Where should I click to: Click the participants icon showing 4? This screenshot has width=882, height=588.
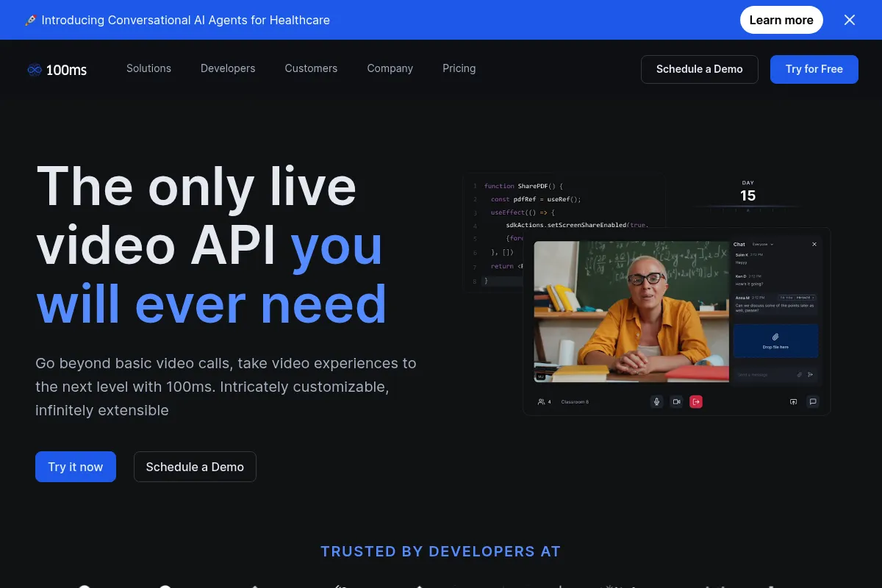tap(544, 402)
